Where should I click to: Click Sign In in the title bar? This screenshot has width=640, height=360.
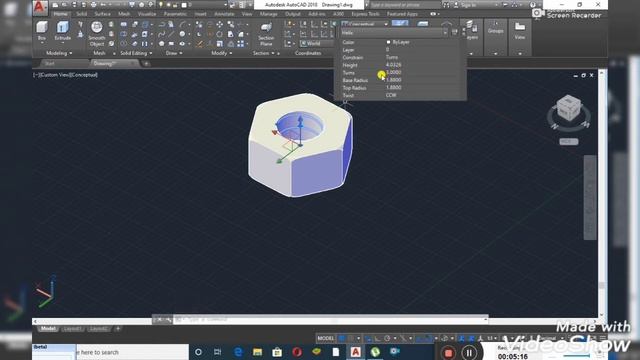pyautogui.click(x=469, y=5)
